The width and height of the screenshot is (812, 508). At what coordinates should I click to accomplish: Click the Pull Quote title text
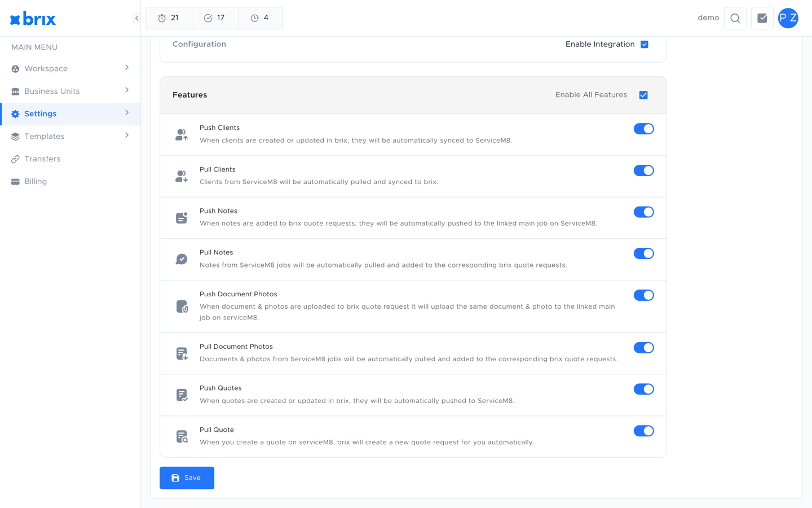[217, 430]
